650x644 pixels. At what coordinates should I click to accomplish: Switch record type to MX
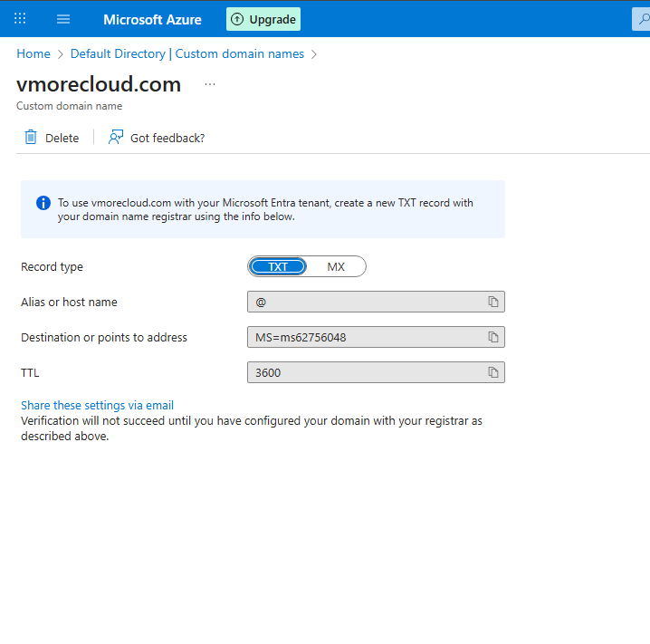click(336, 266)
